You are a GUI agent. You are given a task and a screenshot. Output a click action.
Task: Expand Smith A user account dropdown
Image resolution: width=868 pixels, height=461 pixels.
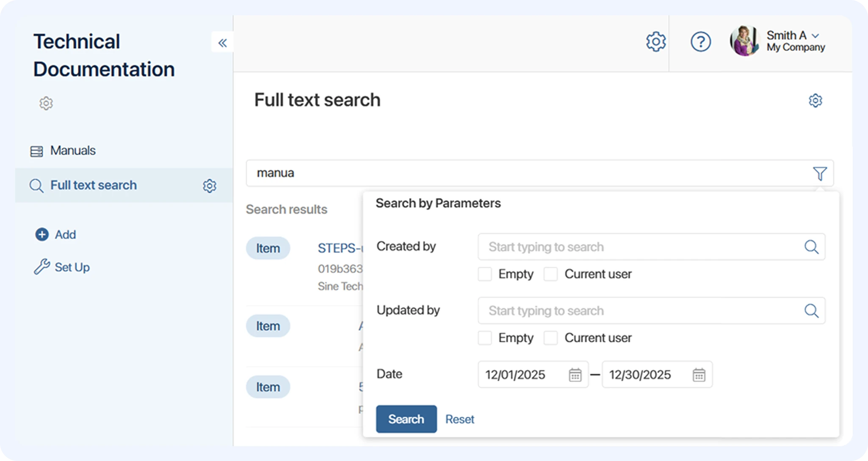815,36
